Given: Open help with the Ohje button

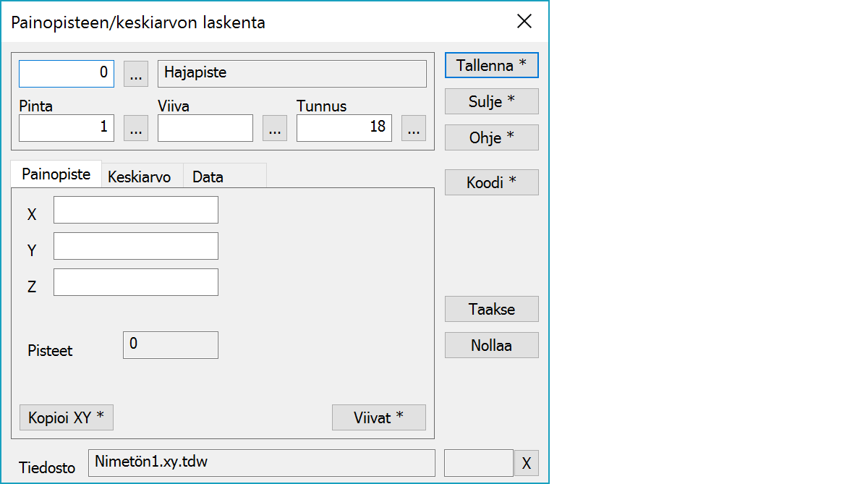Looking at the screenshot, I should pos(491,137).
